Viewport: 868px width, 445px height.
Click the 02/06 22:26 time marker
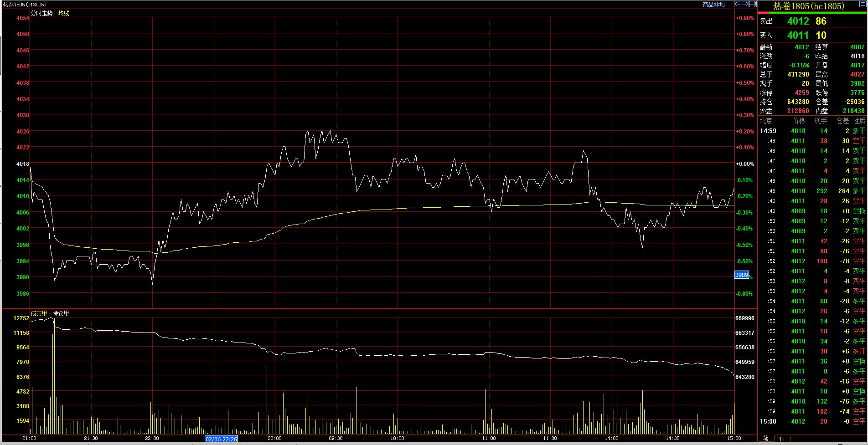point(221,439)
